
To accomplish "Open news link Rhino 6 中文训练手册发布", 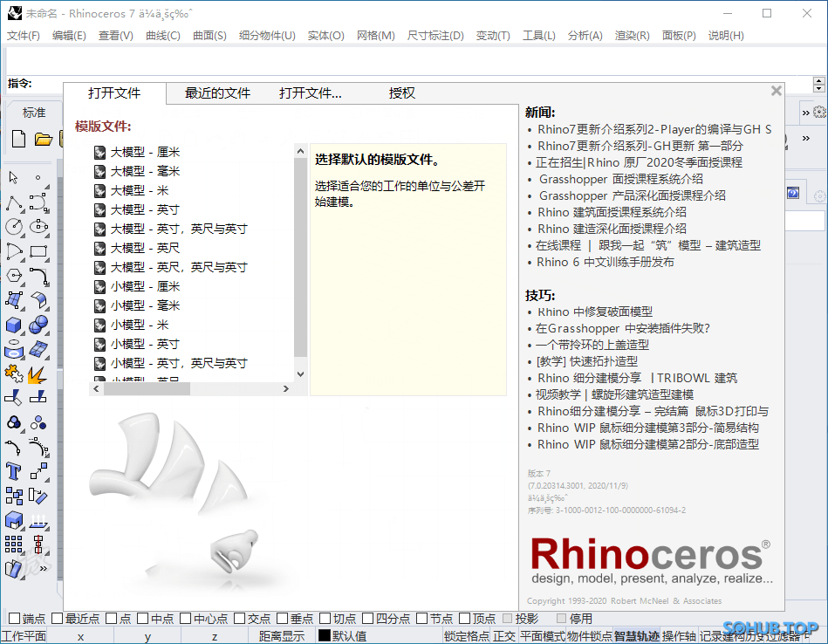I will [x=606, y=262].
